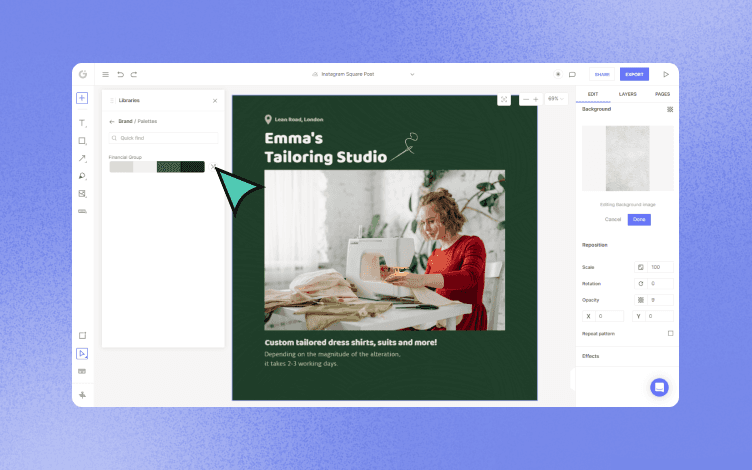
Task: Click the fit-to-screen canvas icon
Action: [x=504, y=99]
